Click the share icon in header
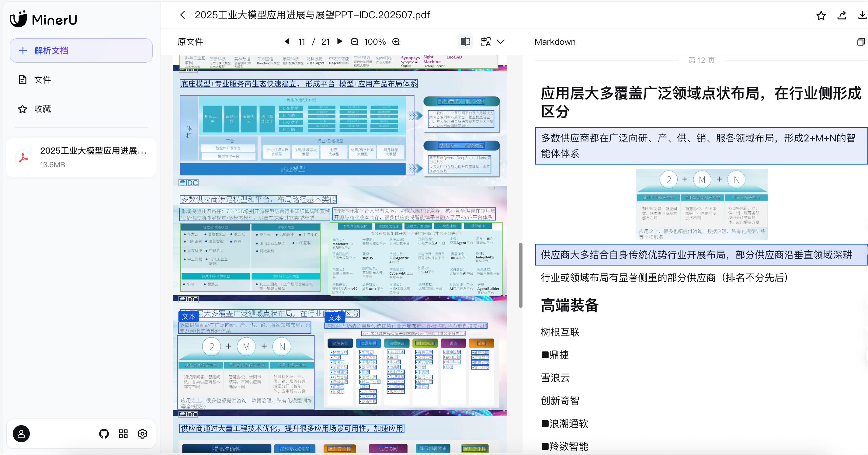 [842, 16]
